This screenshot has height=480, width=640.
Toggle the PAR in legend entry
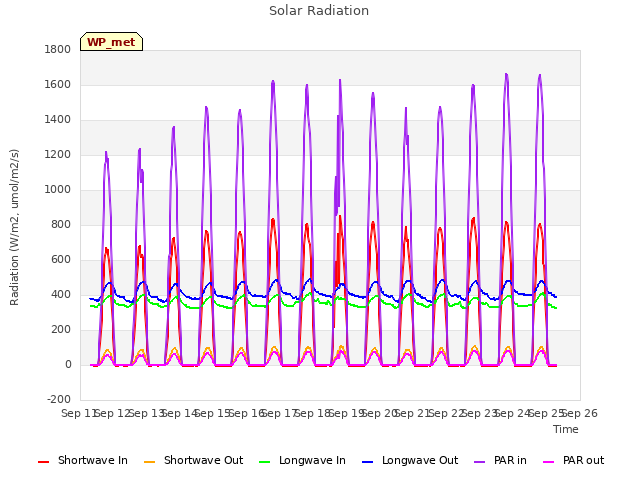[x=500, y=460]
